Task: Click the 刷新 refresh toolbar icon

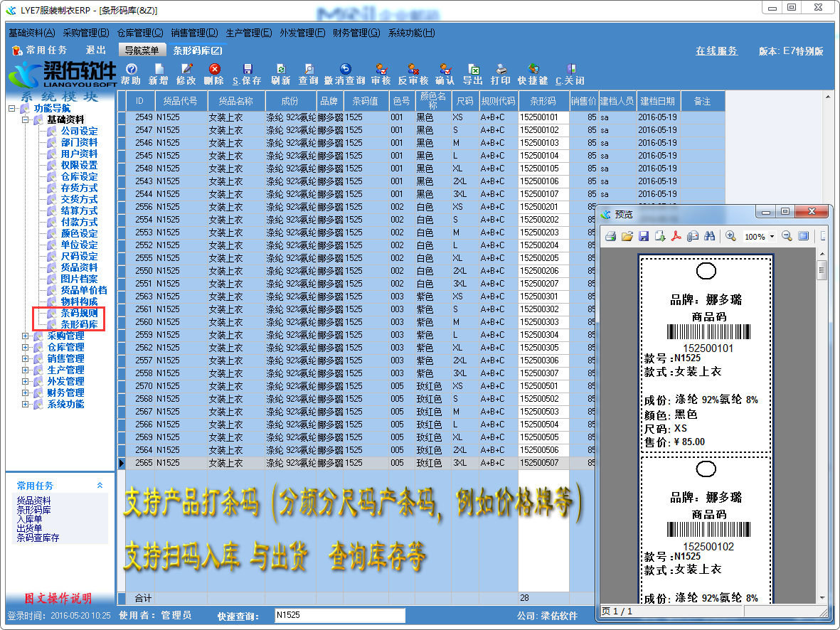Action: pos(281,69)
